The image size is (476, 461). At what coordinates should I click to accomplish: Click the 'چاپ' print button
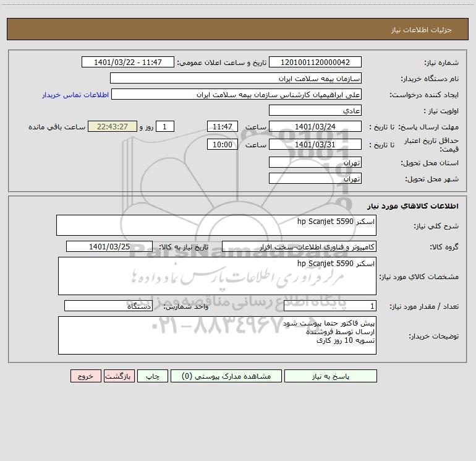(x=153, y=376)
